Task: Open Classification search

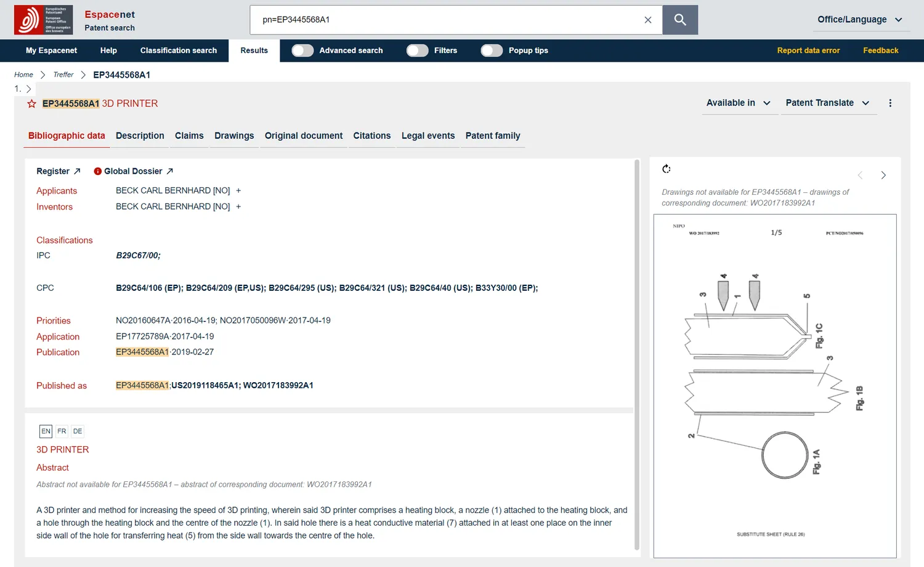Action: pyautogui.click(x=179, y=51)
